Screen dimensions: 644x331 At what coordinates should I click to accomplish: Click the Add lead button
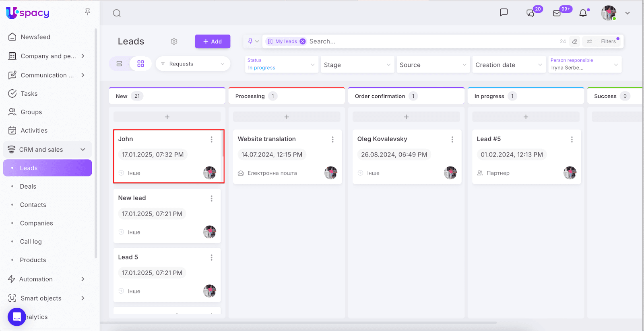click(213, 41)
